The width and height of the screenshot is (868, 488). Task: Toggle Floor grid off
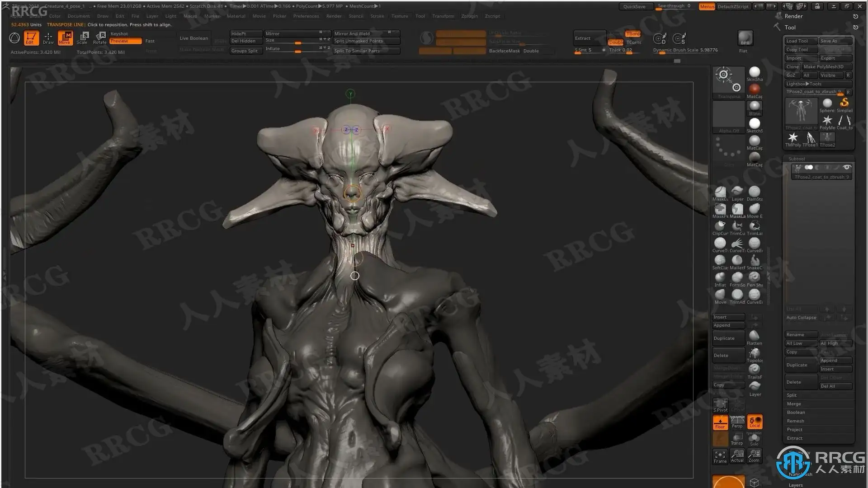(720, 422)
